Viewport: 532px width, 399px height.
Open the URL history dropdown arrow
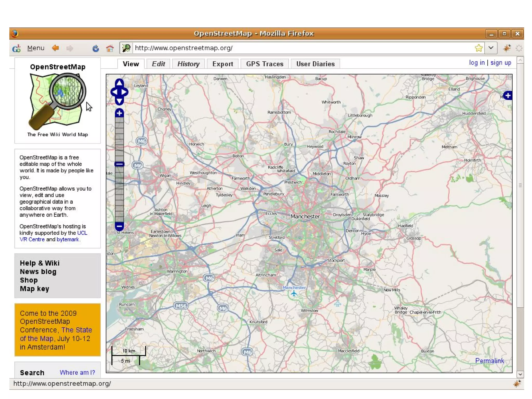(x=491, y=48)
